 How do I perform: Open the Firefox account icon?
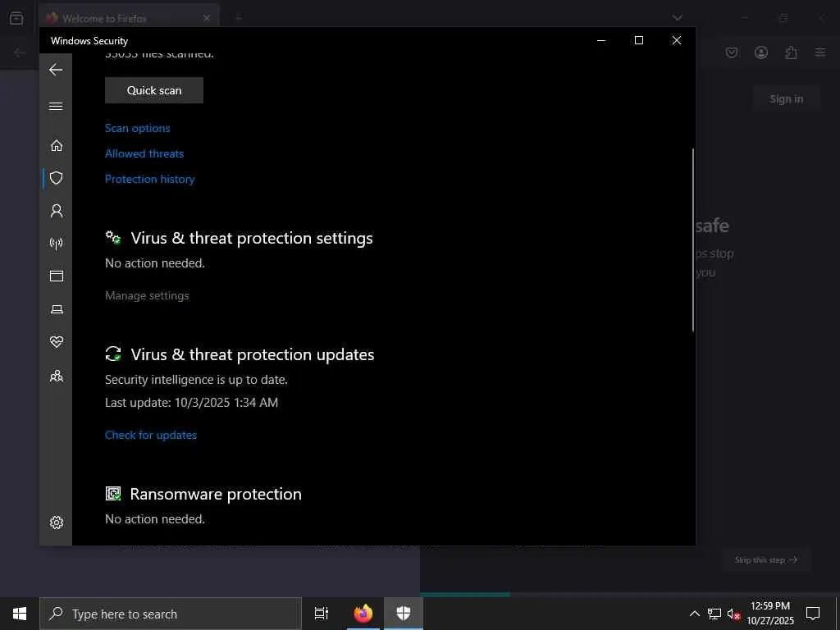pyautogui.click(x=761, y=52)
